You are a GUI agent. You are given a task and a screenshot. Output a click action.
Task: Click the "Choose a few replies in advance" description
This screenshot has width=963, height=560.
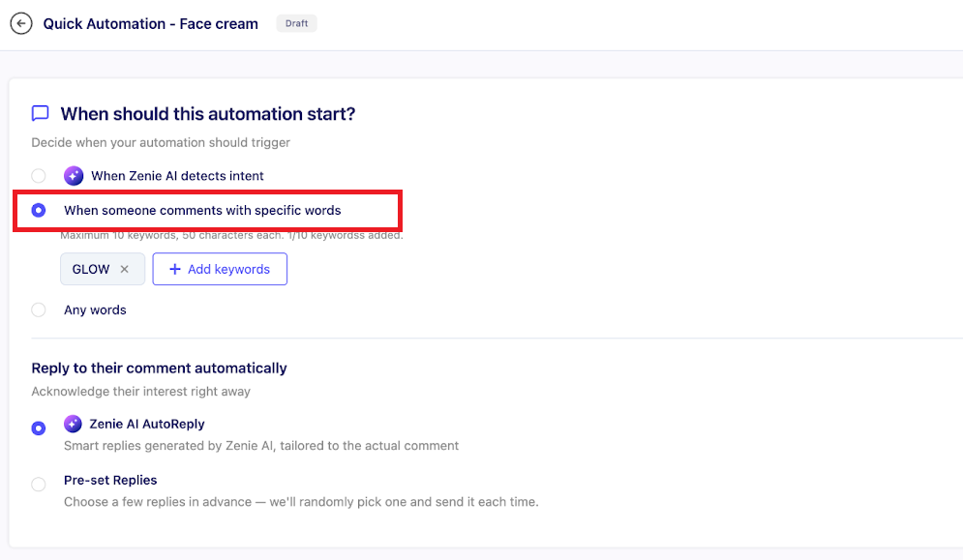[301, 502]
